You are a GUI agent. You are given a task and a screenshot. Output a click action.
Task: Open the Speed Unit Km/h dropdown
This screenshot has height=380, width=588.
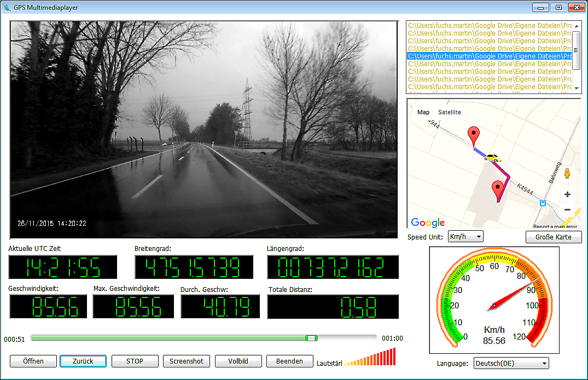(x=465, y=237)
